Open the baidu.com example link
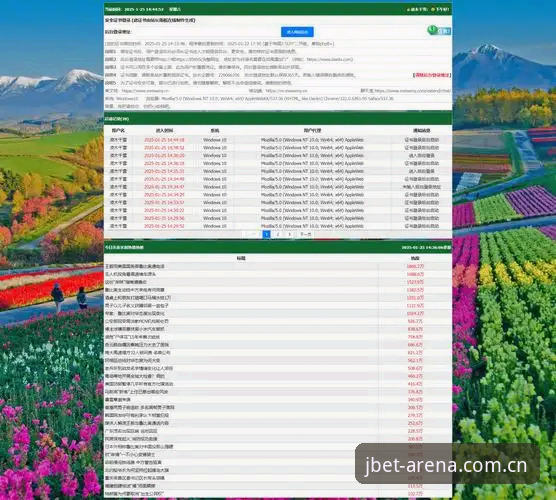This screenshot has height=500, width=556. (329, 60)
